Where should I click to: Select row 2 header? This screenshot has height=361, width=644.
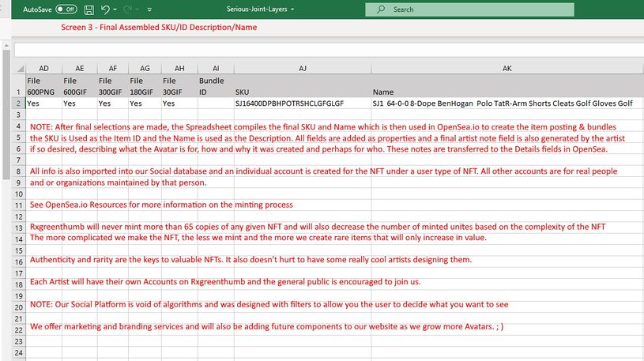18,103
